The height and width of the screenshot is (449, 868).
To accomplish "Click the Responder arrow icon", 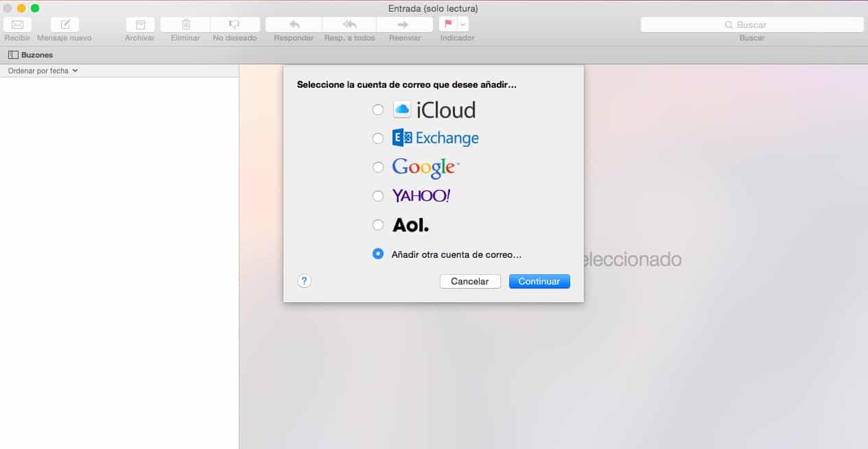I will 294,25.
